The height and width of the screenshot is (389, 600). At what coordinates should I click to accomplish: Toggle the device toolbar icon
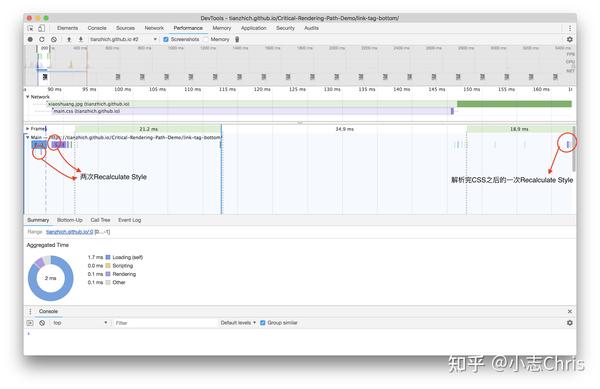[41, 28]
